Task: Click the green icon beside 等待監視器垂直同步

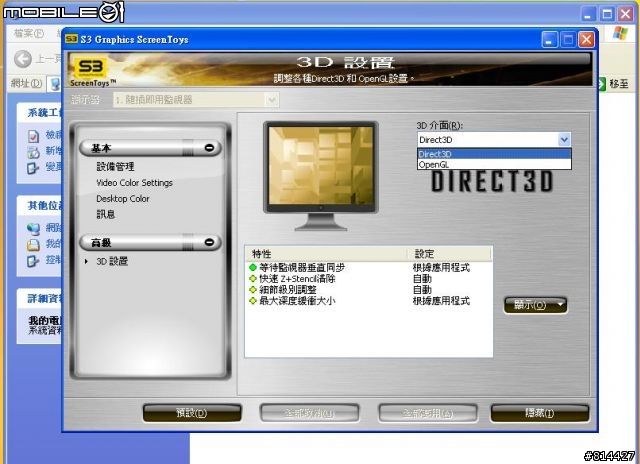Action: coord(253,268)
